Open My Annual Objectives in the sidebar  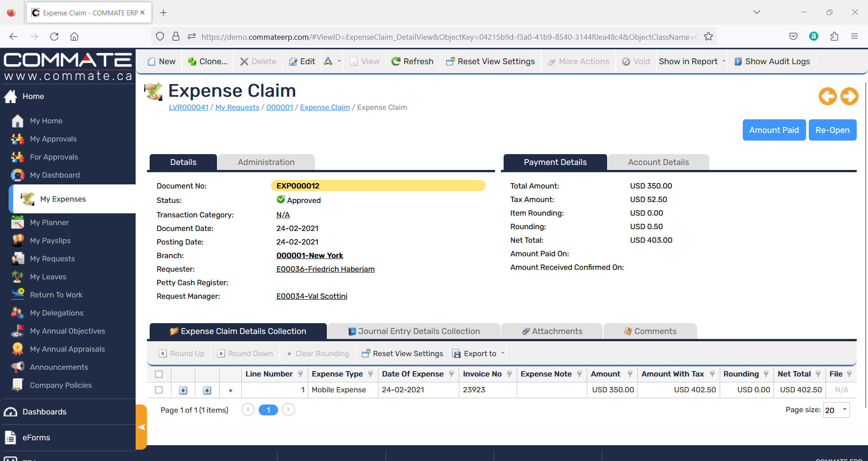[x=67, y=331]
